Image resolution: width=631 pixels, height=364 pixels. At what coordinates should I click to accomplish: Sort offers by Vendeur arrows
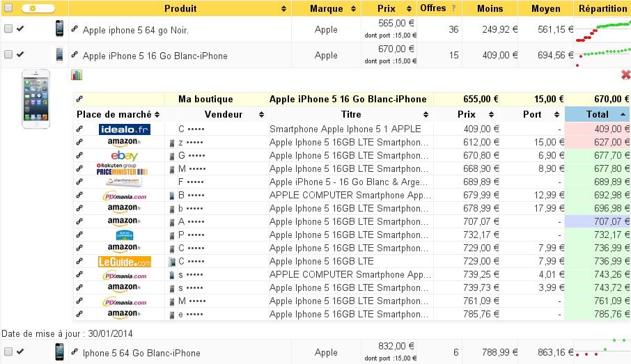tap(261, 115)
